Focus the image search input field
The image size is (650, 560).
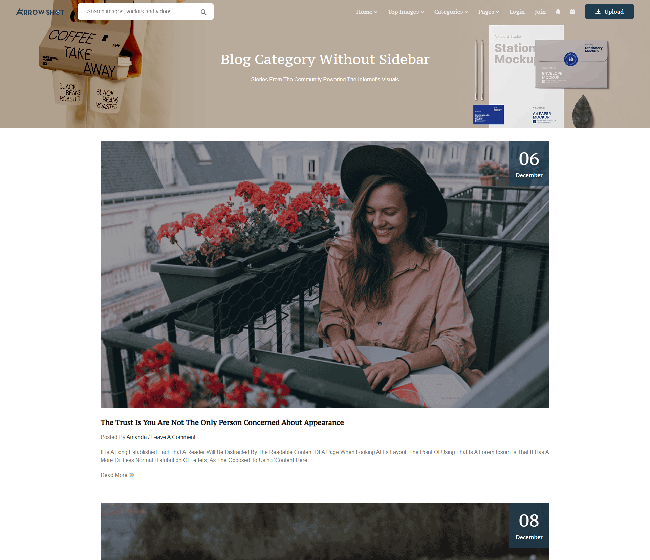click(x=141, y=12)
